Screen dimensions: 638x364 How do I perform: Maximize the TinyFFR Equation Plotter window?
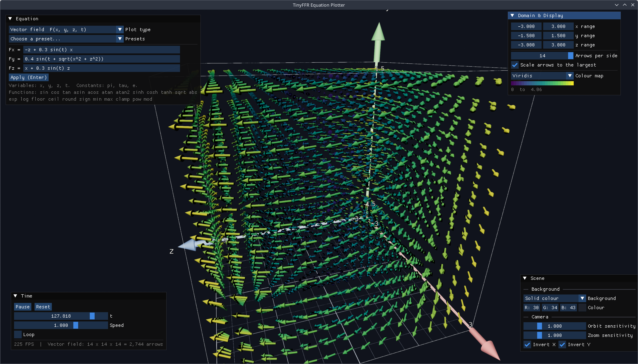[625, 5]
